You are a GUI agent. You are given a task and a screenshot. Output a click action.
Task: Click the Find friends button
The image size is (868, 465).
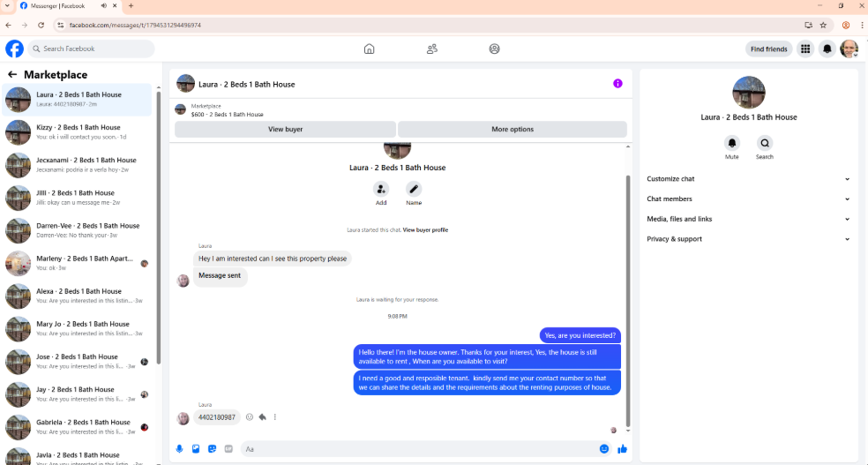(769, 49)
